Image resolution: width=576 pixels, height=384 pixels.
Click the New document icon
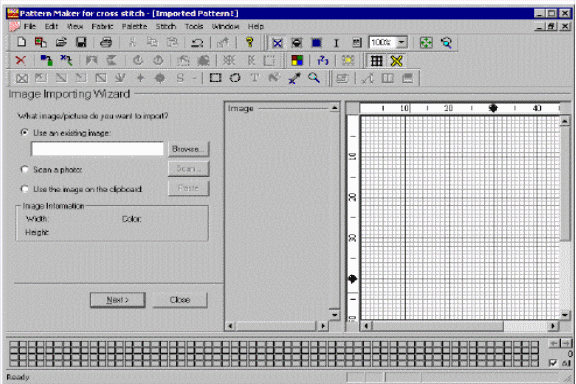coord(21,42)
